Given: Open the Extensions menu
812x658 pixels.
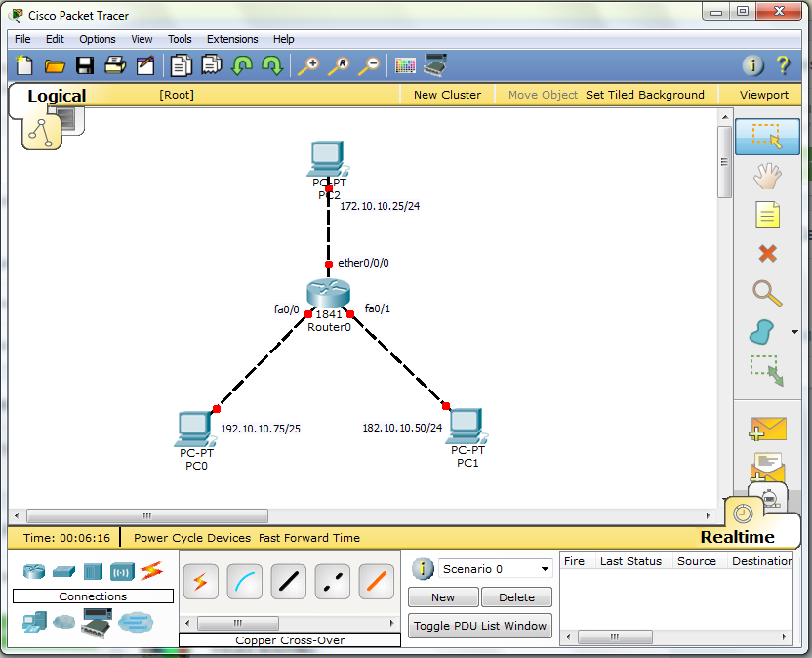Looking at the screenshot, I should click(x=232, y=39).
